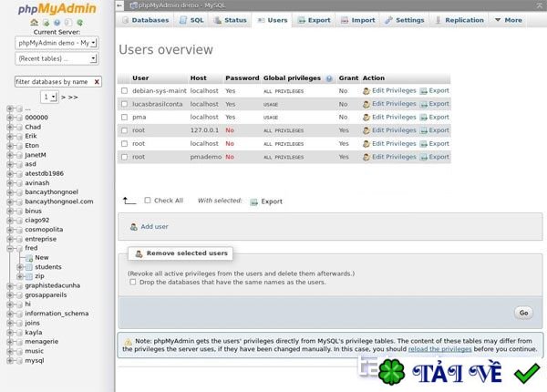The width and height of the screenshot is (547, 392).
Task: Click Edit Privileges icon for debian-sys-maint
Action: tap(366, 91)
